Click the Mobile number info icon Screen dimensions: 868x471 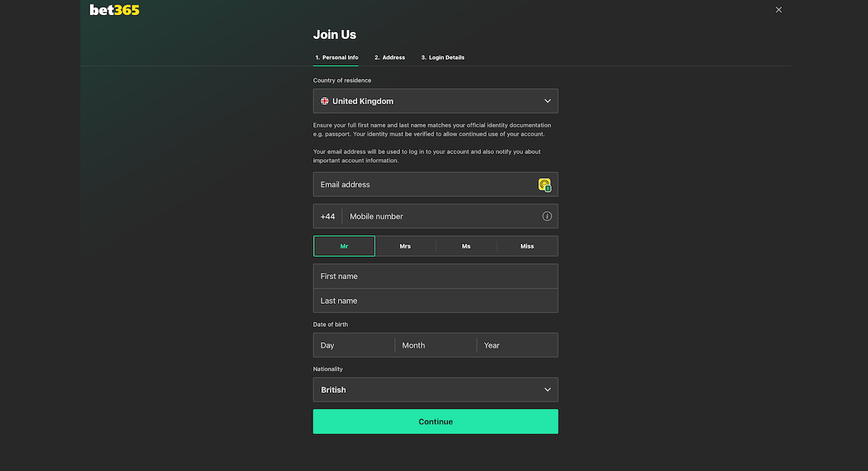coord(547,216)
